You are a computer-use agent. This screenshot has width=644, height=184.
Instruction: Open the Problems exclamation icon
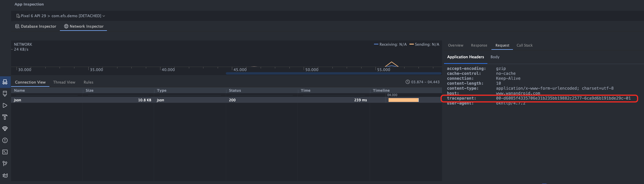[x=5, y=140]
